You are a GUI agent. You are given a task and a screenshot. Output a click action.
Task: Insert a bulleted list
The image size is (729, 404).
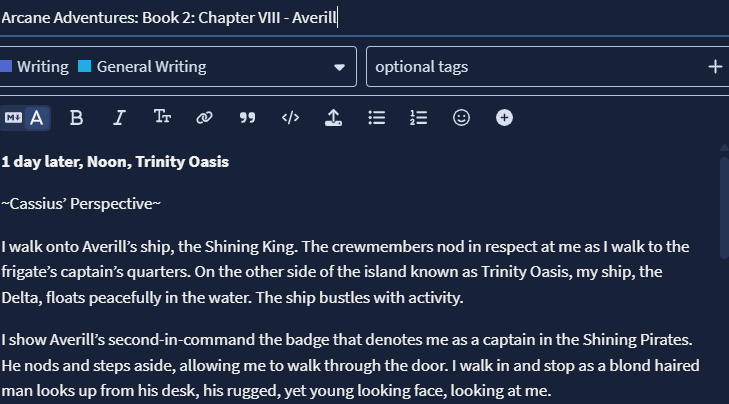coord(377,118)
